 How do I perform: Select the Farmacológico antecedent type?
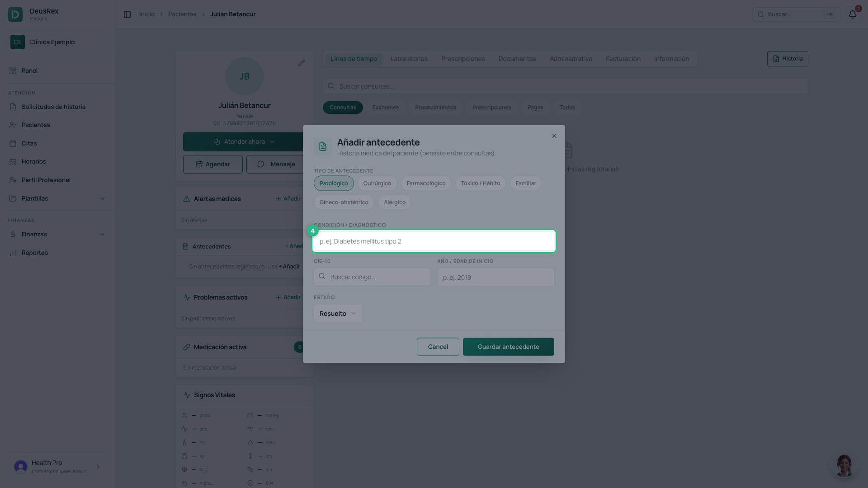coord(426,183)
